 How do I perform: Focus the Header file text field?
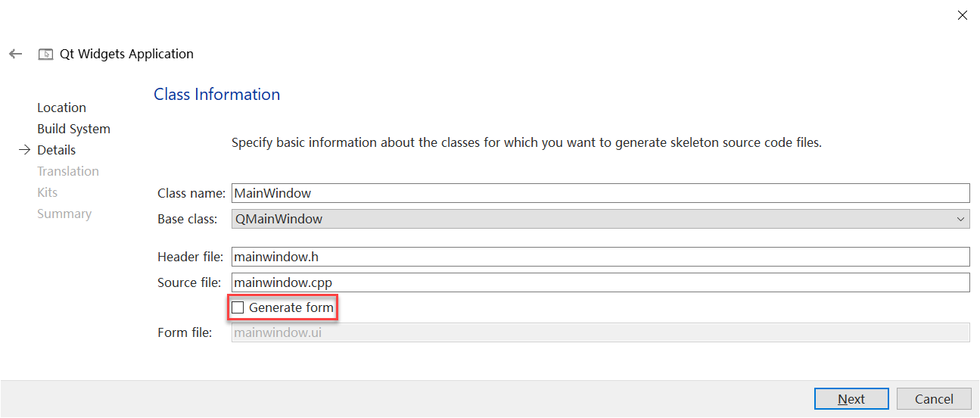pyautogui.click(x=600, y=257)
